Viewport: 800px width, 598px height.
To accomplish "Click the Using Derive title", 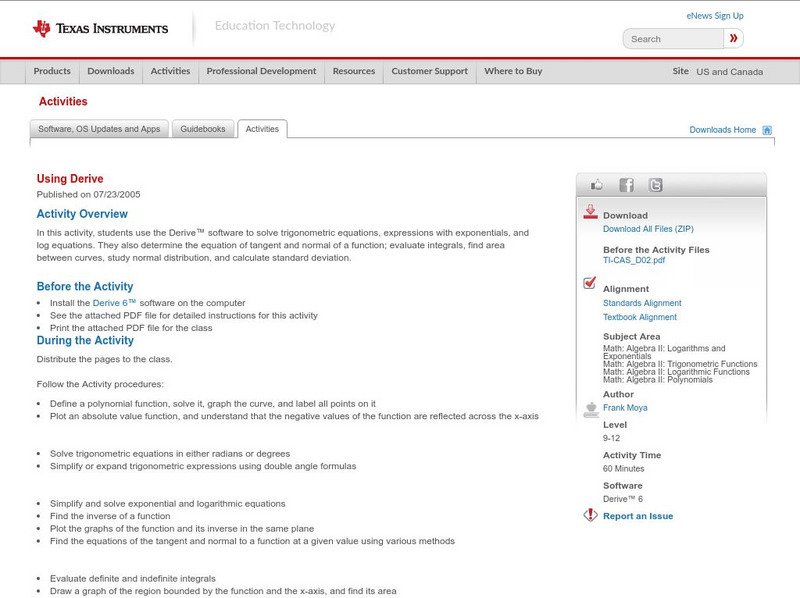I will point(70,179).
